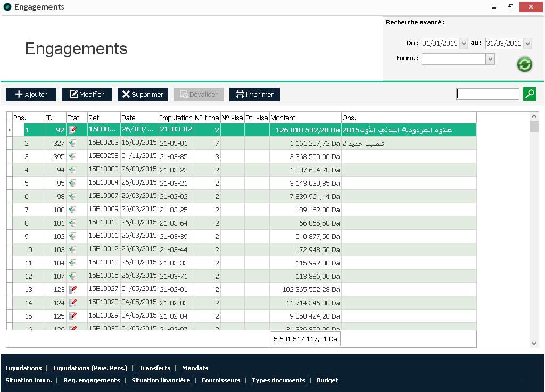The width and height of the screenshot is (545, 392).
Task: Click the red status icon for ID 123
Action: (73, 289)
